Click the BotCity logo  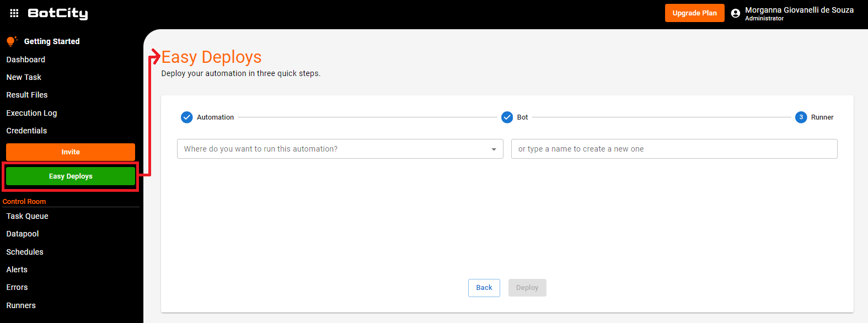point(58,14)
